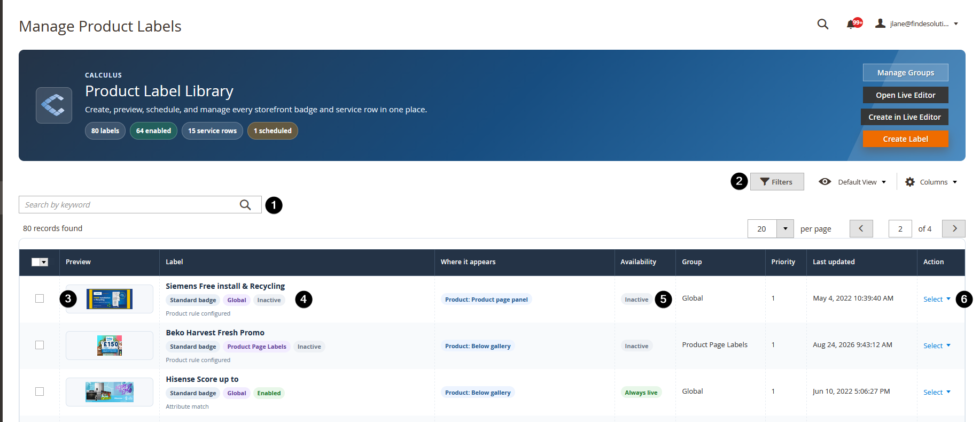Open Hisense Score up to preview thumbnail
980x422 pixels.
point(110,392)
